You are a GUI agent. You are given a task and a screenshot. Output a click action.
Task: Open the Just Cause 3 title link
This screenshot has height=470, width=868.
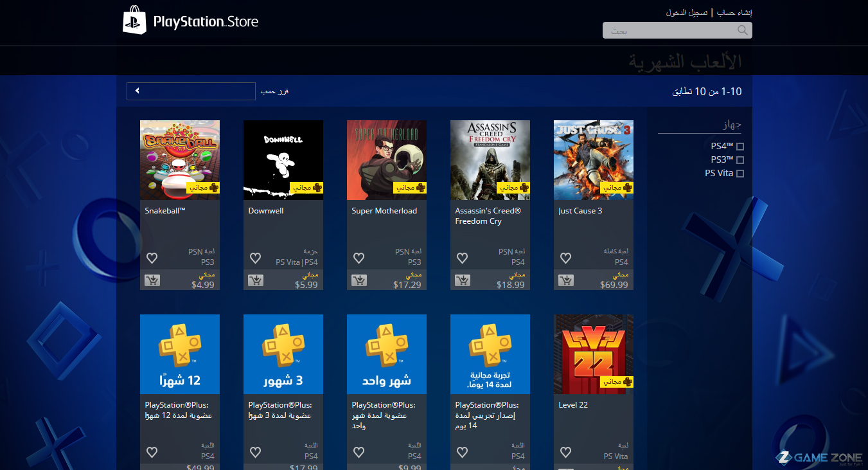pos(580,211)
